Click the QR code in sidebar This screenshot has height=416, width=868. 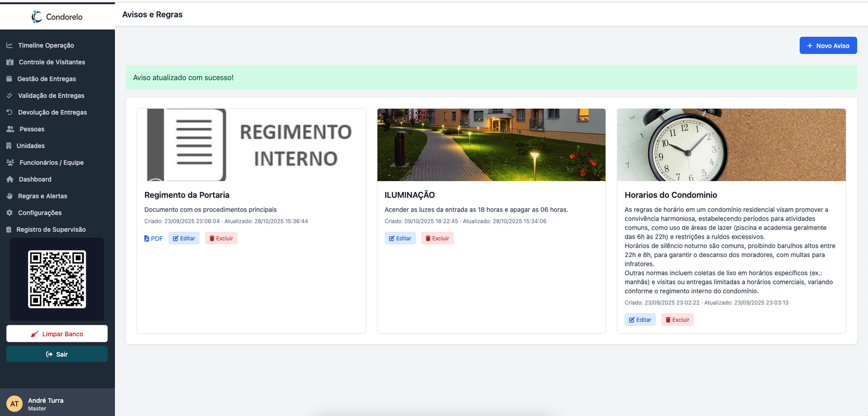pyautogui.click(x=57, y=279)
